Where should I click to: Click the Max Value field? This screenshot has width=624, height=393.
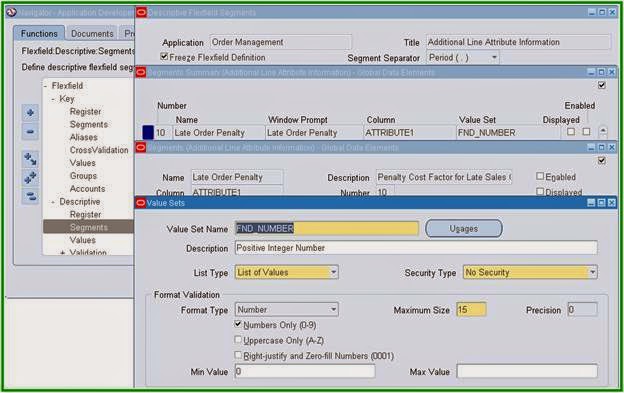coord(527,372)
